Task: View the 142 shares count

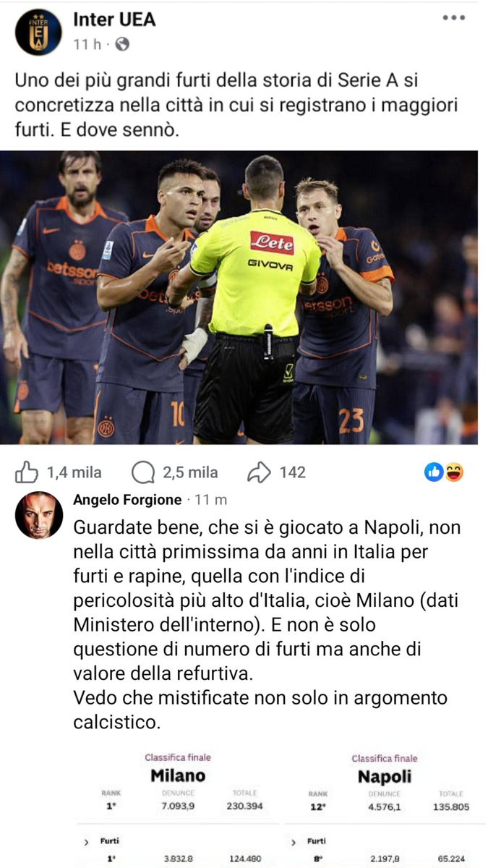Action: point(292,473)
